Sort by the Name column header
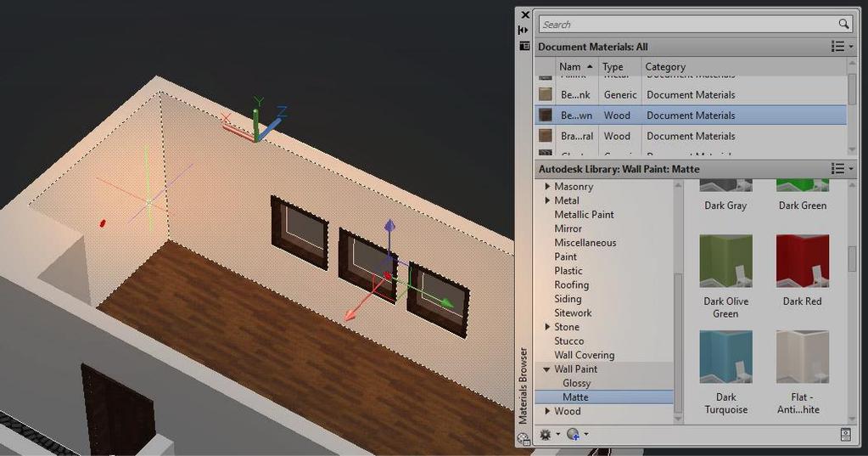Image resolution: width=868 pixels, height=456 pixels. tap(575, 66)
